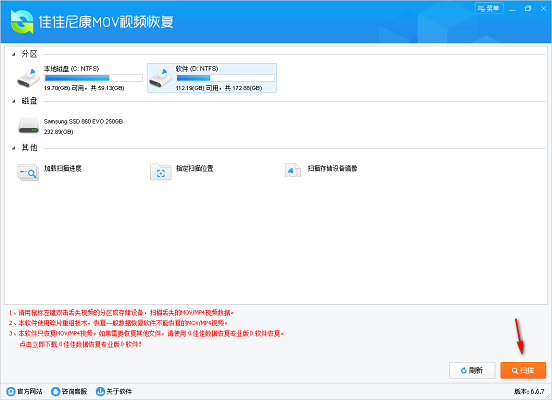The width and height of the screenshot is (552, 400).
Task: Select the 软件 D: drive icon
Action: (161, 78)
